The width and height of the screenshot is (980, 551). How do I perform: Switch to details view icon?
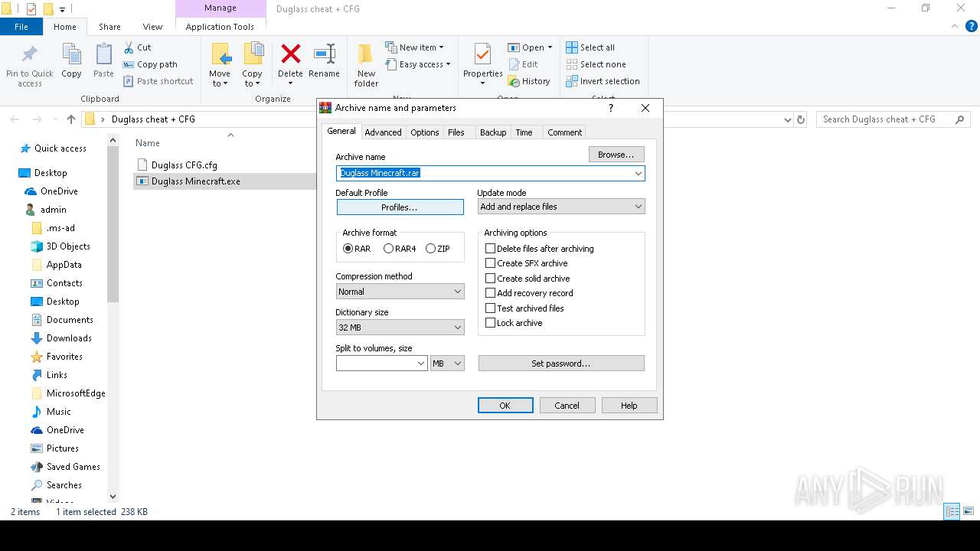[x=952, y=511]
